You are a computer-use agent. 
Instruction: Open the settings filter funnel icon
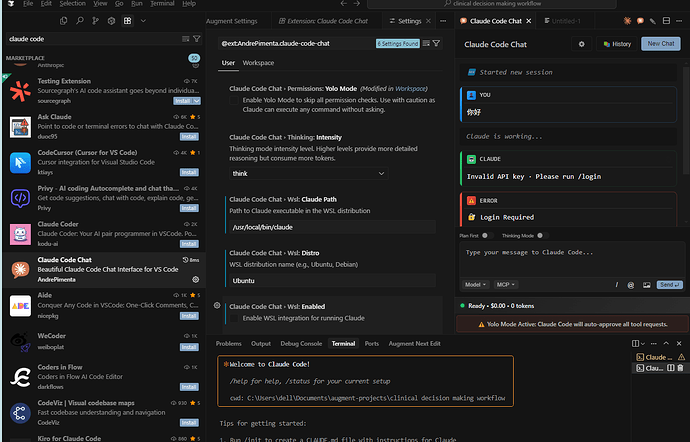click(436, 43)
